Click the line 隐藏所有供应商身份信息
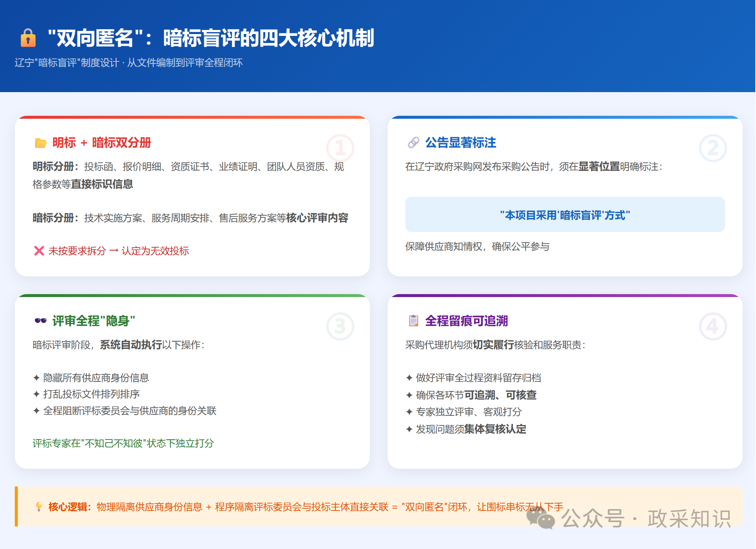 pyautogui.click(x=96, y=378)
